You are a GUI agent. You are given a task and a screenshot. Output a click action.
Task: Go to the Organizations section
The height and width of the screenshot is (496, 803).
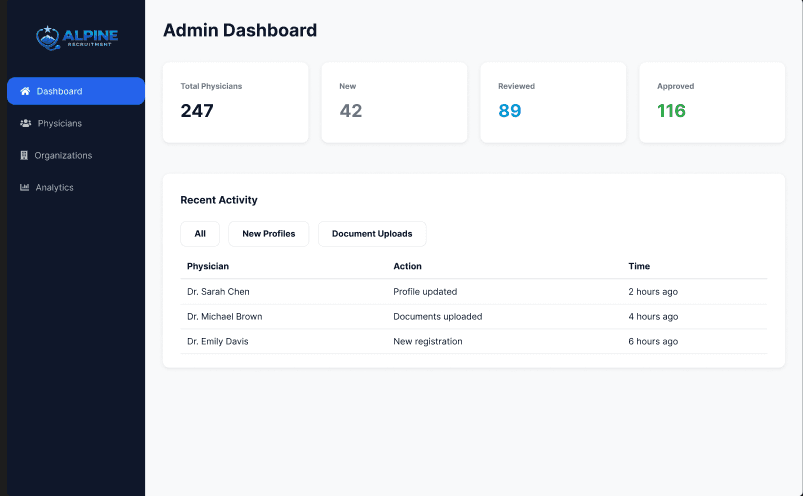[x=76, y=155]
